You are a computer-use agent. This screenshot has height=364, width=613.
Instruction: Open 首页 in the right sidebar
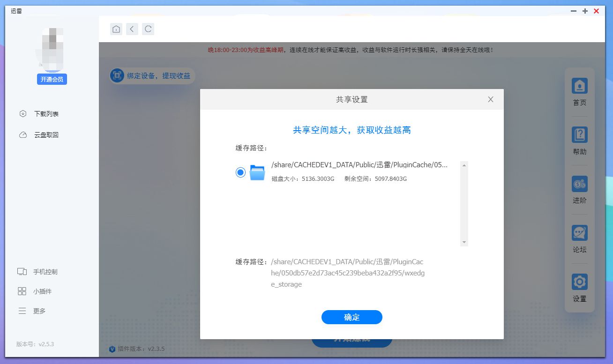tap(580, 93)
